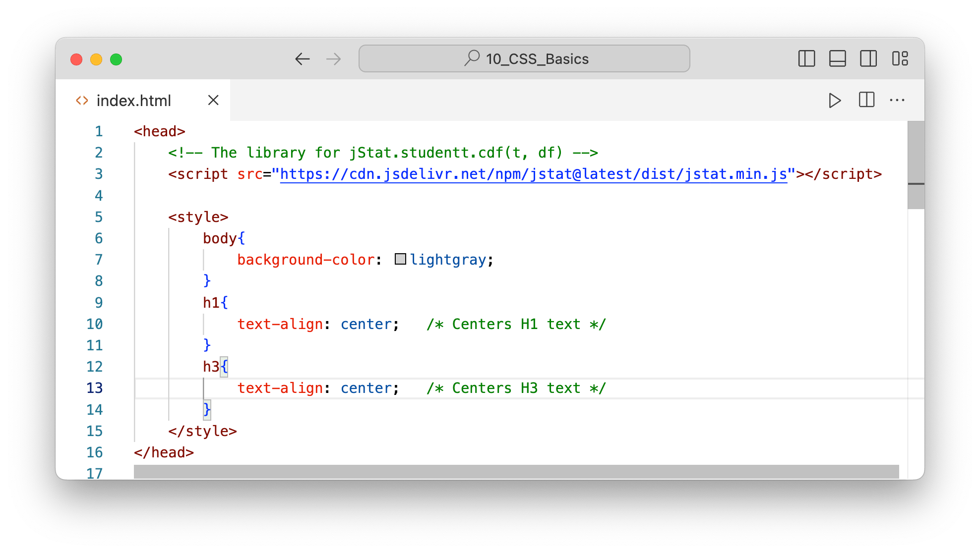Click the Go Back arrow

point(302,59)
